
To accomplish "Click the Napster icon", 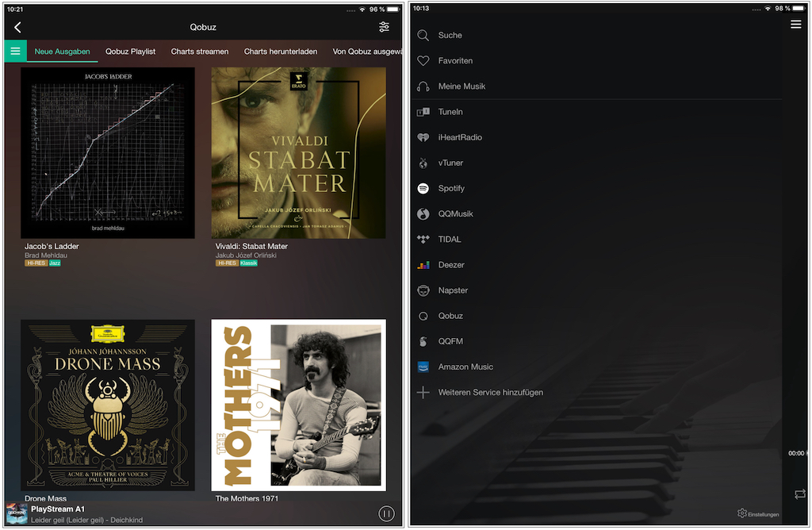I will point(423,290).
